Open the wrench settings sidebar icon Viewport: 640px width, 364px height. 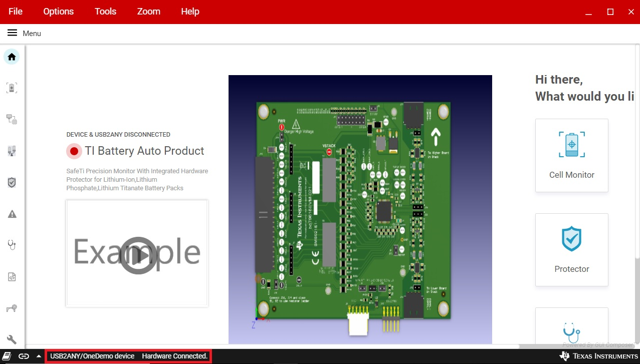coord(12,339)
